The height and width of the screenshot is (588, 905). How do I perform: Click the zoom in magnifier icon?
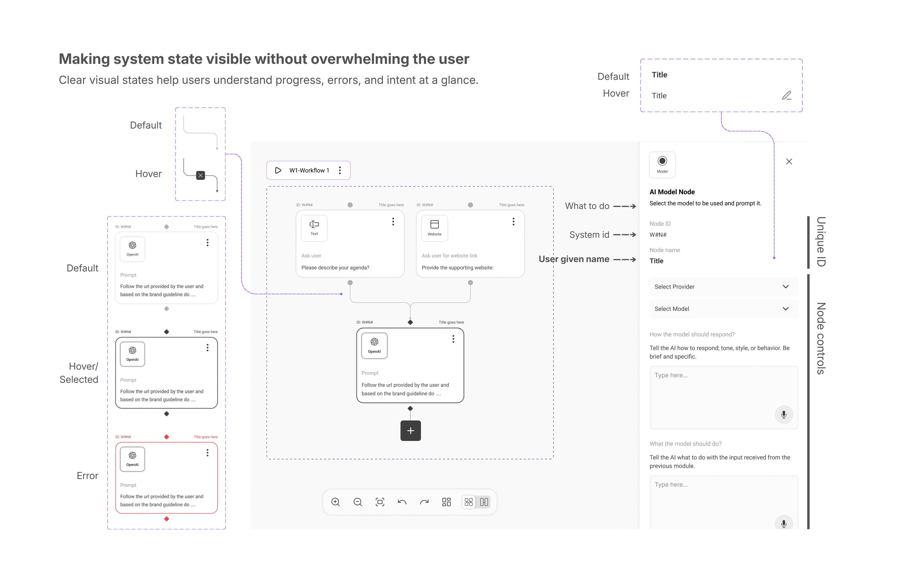point(335,502)
